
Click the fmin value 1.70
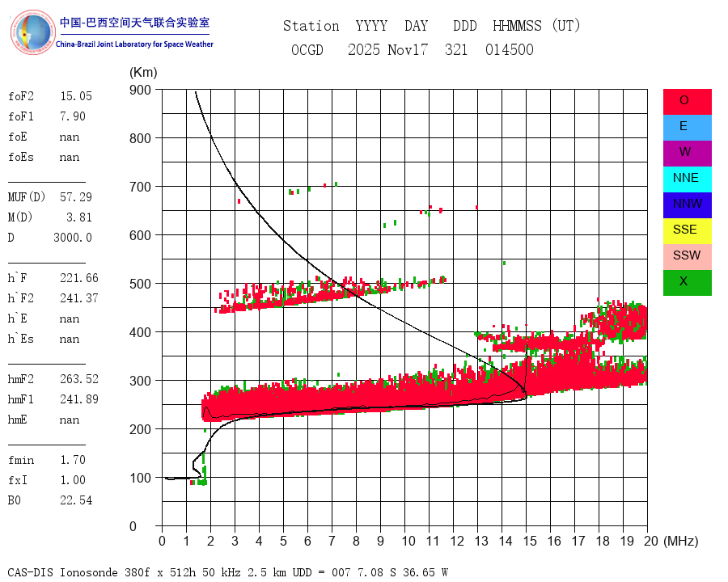pos(73,460)
